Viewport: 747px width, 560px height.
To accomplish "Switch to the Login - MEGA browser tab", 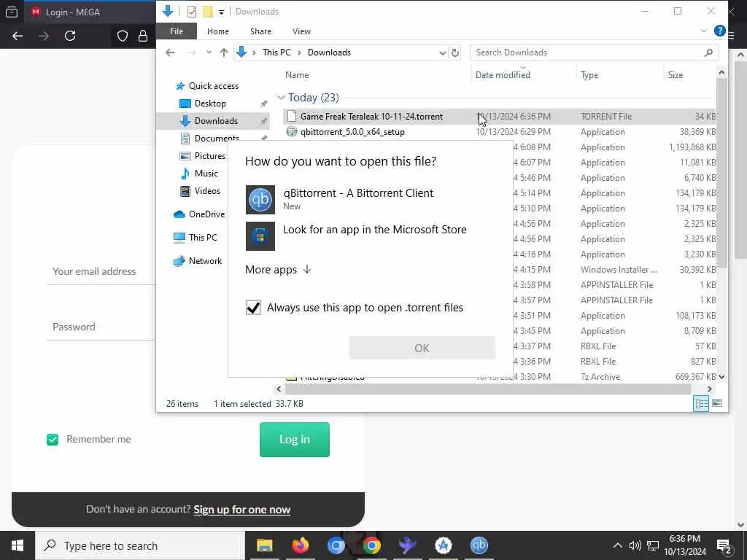I will click(90, 12).
